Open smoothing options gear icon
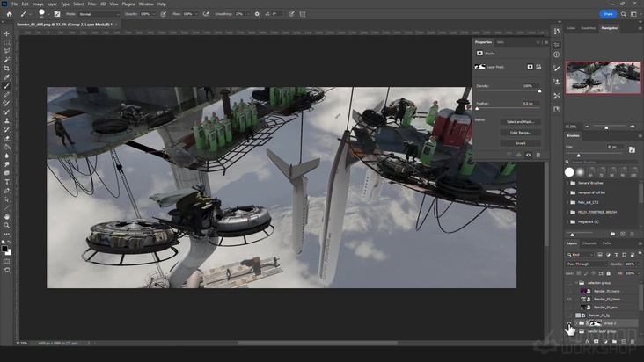 [x=257, y=14]
